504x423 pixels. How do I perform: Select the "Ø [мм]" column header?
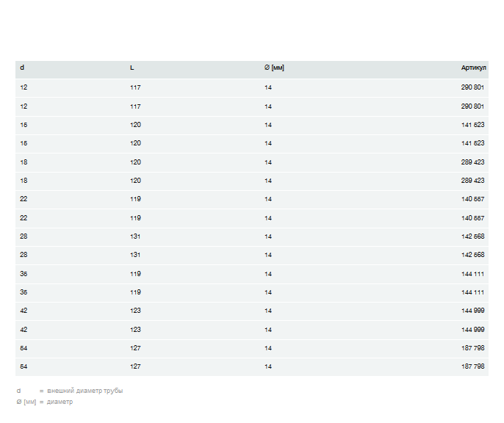274,68
